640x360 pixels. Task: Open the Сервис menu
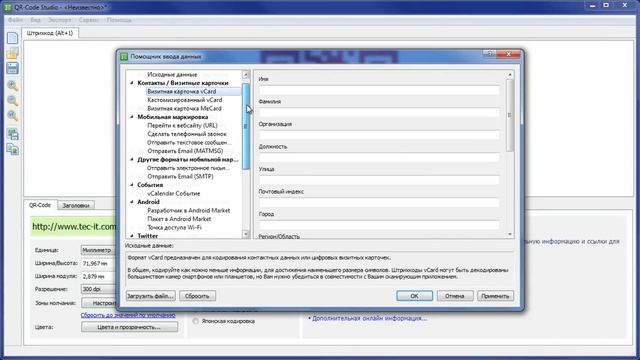(89, 20)
